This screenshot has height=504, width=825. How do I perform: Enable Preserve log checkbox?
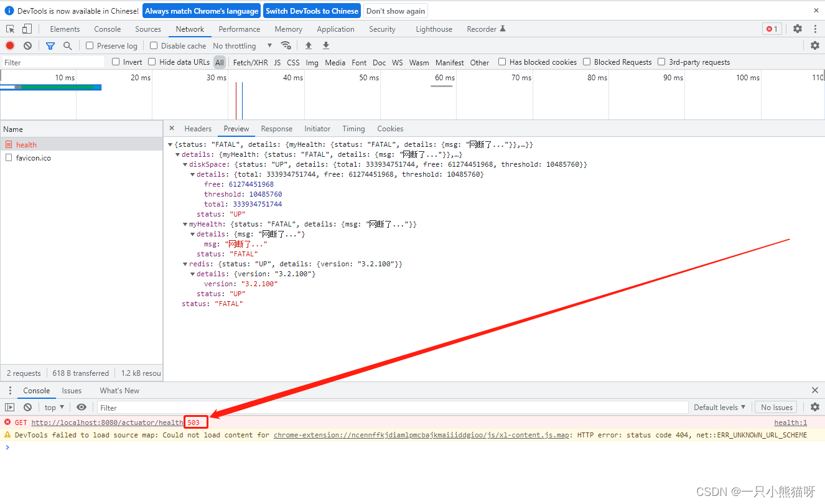point(90,45)
